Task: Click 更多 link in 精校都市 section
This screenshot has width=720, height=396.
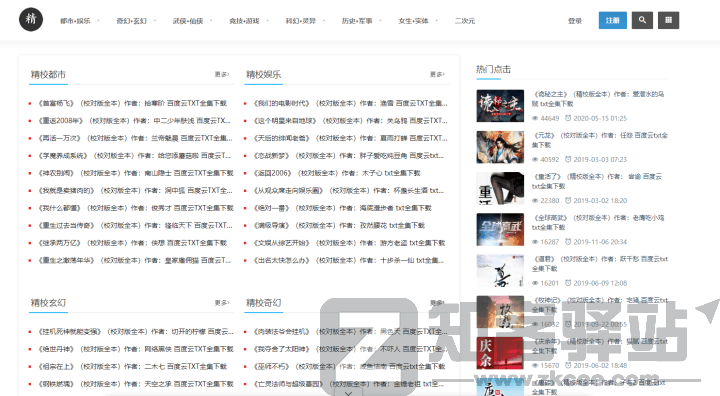Action: click(x=222, y=74)
